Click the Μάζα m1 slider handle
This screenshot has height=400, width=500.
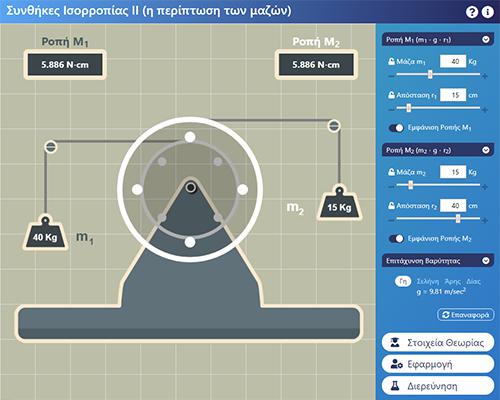coord(430,74)
